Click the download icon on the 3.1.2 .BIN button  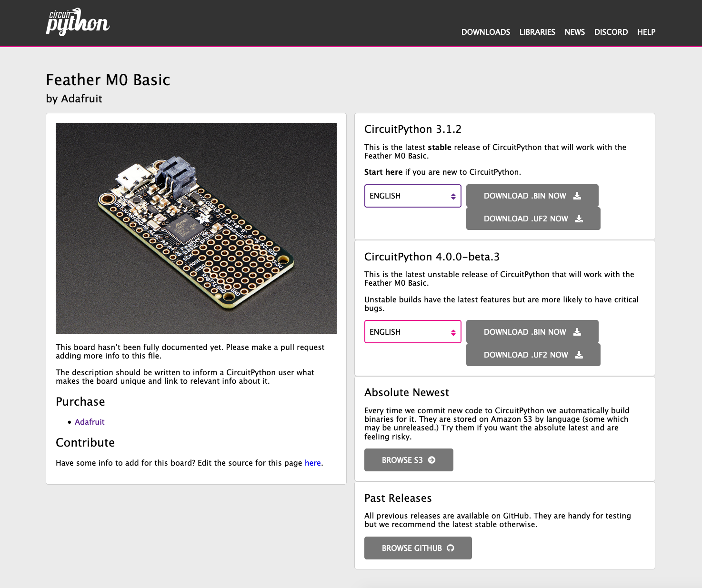[x=577, y=196]
